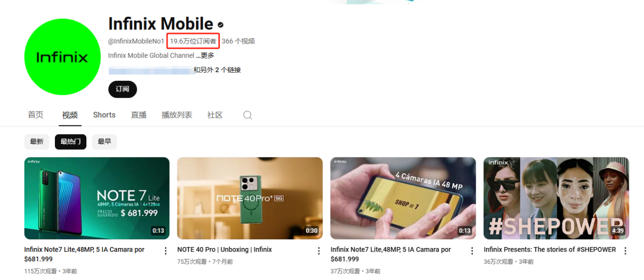Click the 订阅 subscribe button
Viewport: 644px width, 280px height.
tap(122, 89)
